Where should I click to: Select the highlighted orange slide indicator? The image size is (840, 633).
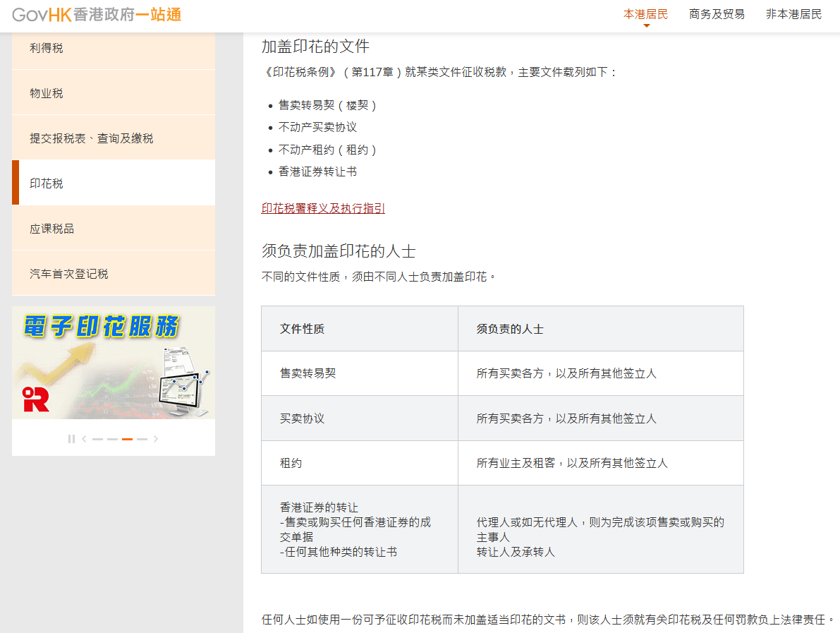click(x=126, y=438)
